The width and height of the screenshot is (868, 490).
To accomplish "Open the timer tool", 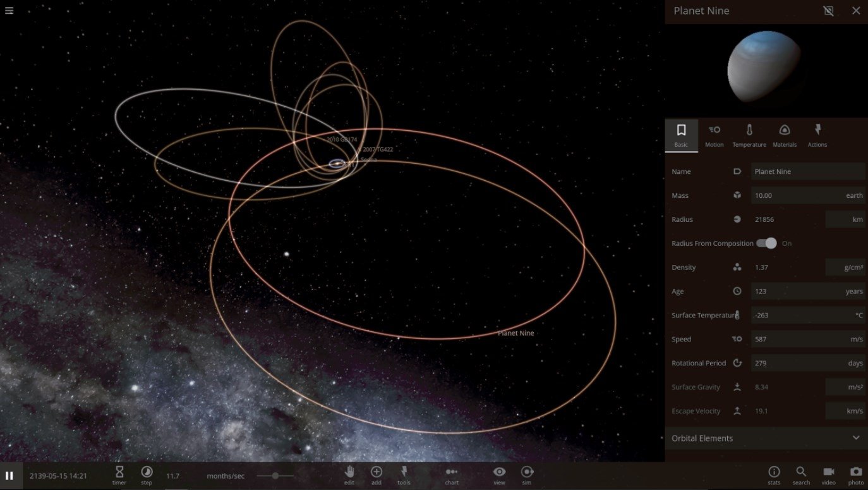I will 119,475.
